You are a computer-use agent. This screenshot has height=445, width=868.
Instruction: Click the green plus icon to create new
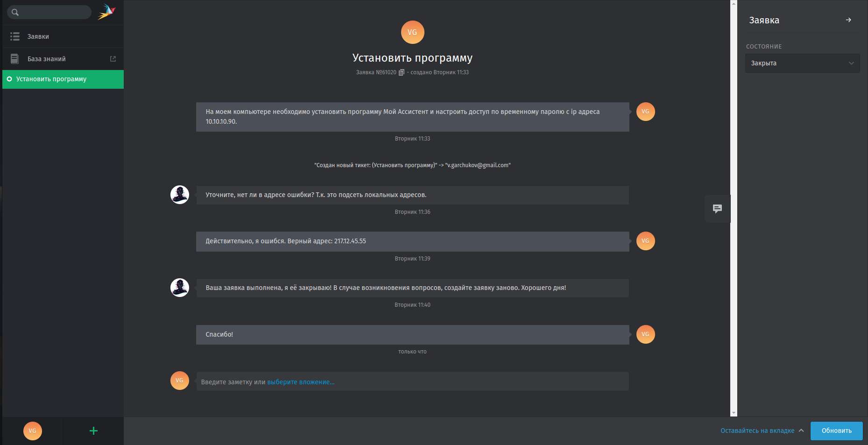(93, 431)
